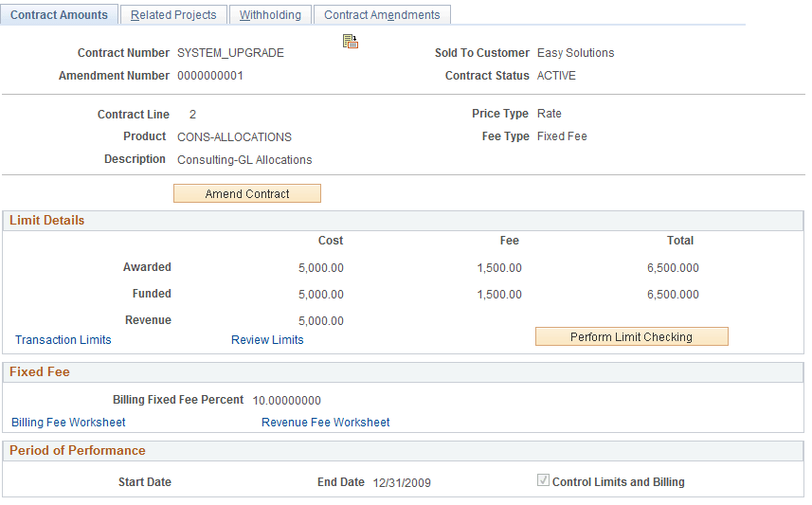Click the SYSTEM_UPGRADE contract number value

click(230, 53)
